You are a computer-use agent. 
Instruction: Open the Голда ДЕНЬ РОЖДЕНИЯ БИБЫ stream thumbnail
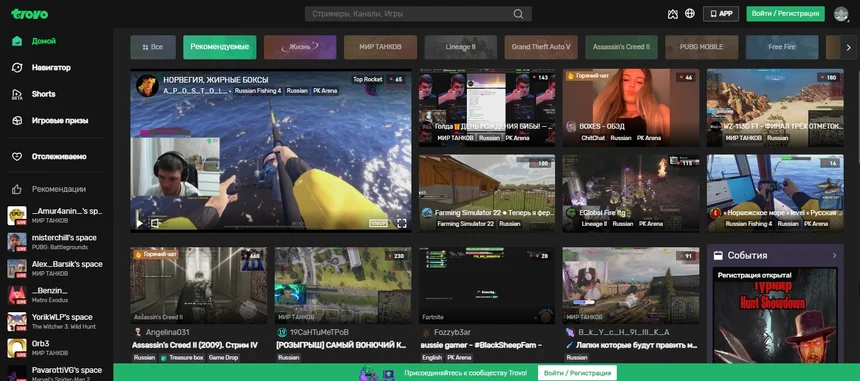(x=487, y=107)
